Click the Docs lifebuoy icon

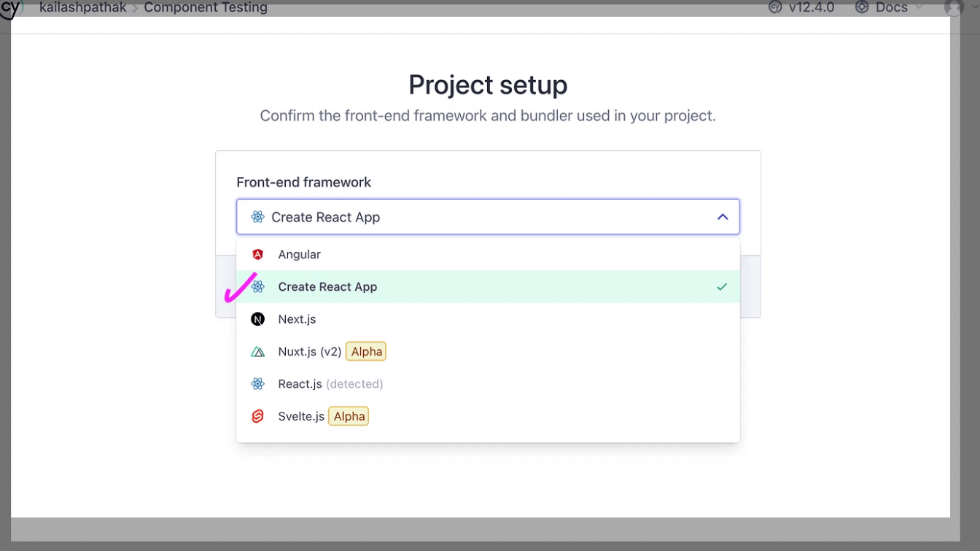862,7
